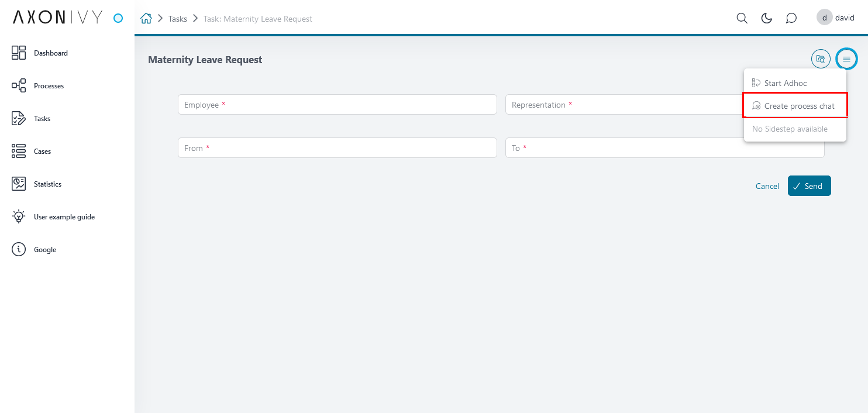Open the global search magnifier
The height and width of the screenshot is (413, 868).
742,18
